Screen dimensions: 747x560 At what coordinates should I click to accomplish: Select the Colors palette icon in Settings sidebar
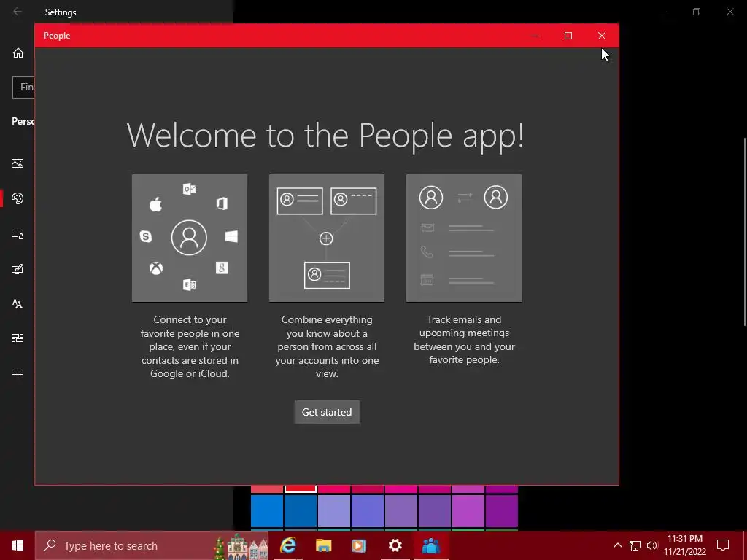(18, 198)
